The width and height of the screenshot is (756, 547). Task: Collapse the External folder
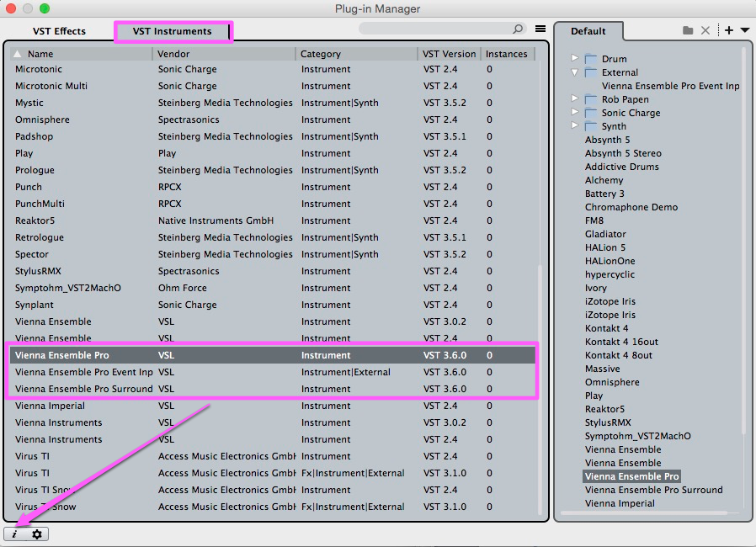pos(575,72)
